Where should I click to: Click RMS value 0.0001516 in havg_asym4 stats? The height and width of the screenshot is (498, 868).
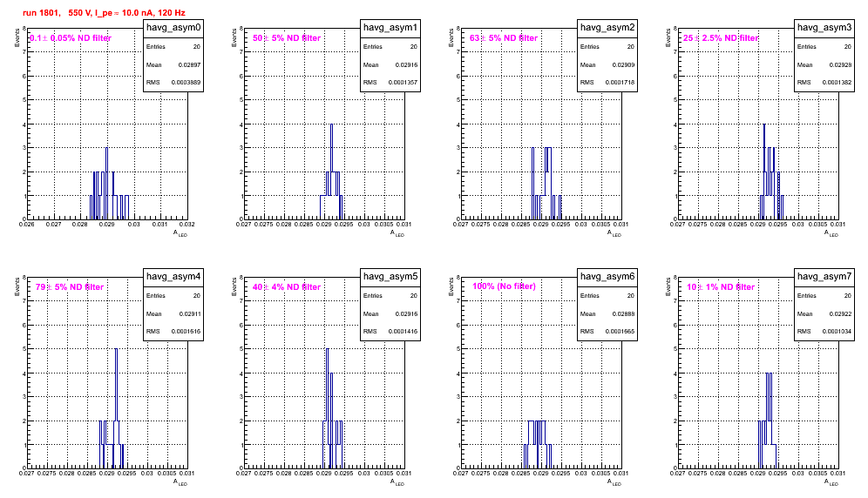click(x=186, y=332)
